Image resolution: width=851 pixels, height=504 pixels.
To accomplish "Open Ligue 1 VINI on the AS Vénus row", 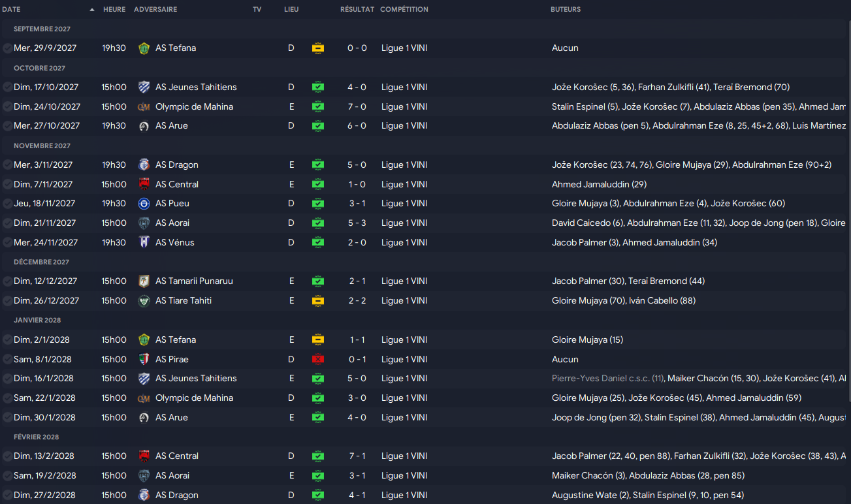I will [x=404, y=242].
